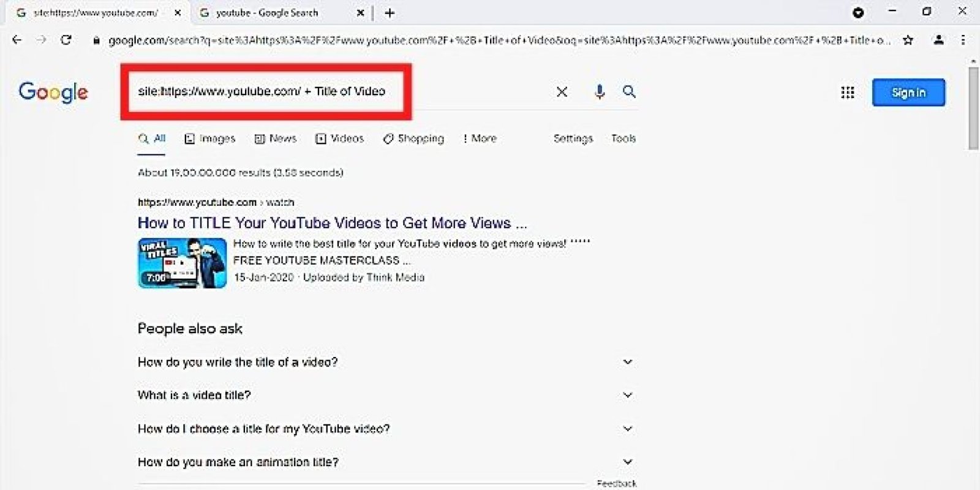The width and height of the screenshot is (980, 490).
Task: Click the Google logo
Action: click(53, 92)
